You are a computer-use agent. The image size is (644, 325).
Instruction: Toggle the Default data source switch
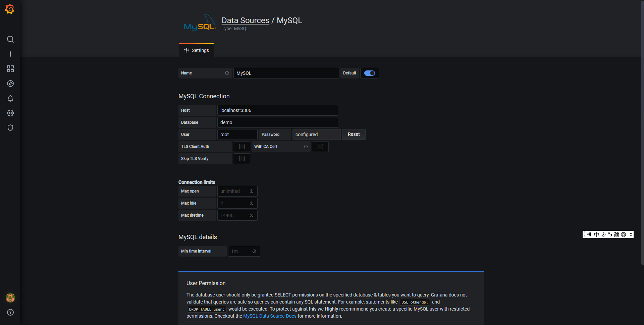coord(370,73)
